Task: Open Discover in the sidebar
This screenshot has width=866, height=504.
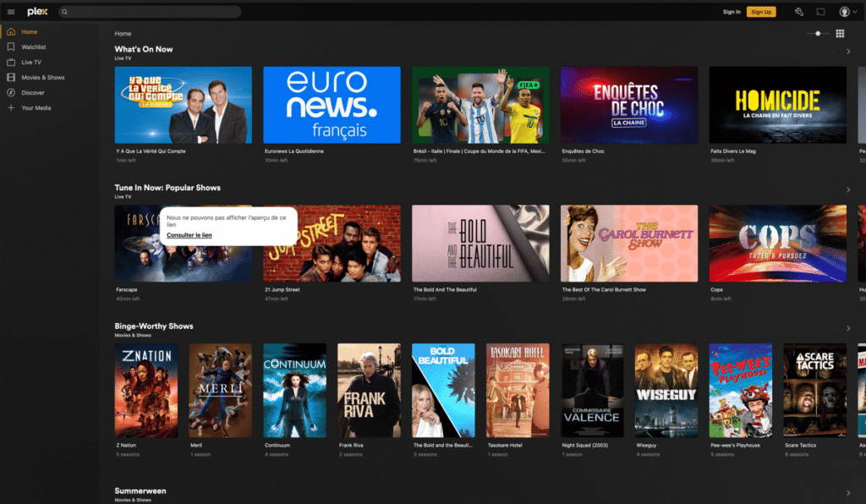Action: (33, 93)
